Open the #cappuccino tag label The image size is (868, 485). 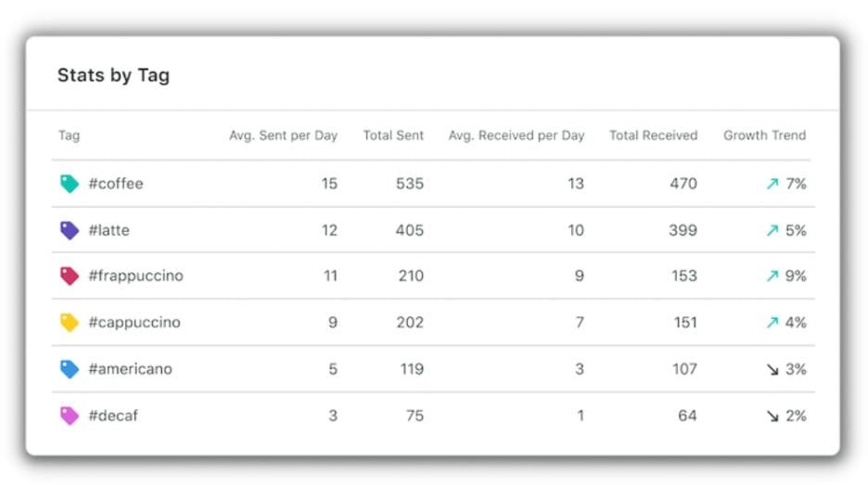point(134,322)
